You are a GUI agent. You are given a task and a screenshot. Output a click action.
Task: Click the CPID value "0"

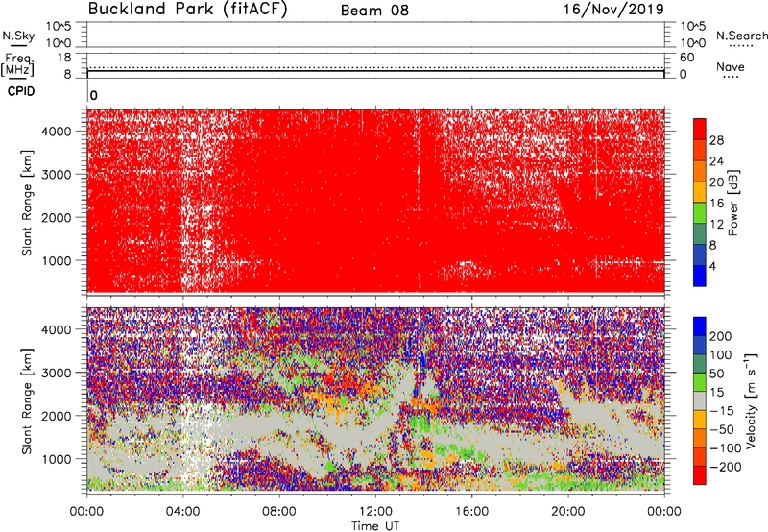tap(94, 95)
